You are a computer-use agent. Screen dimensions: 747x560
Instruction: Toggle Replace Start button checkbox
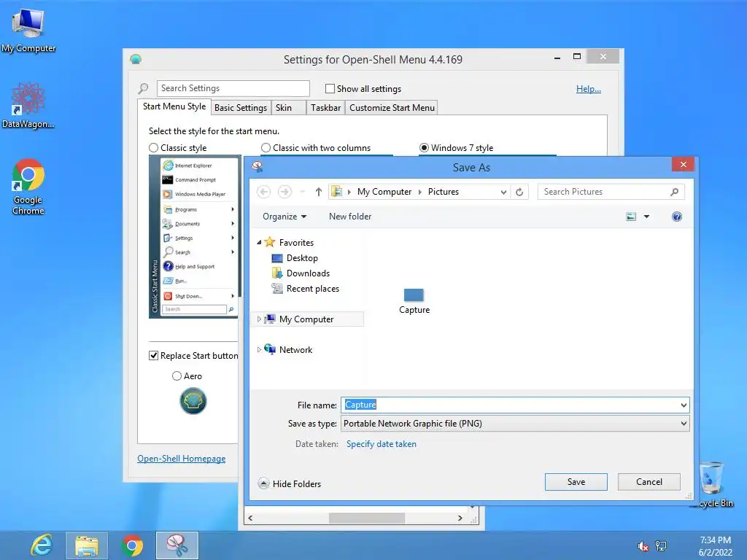[153, 355]
